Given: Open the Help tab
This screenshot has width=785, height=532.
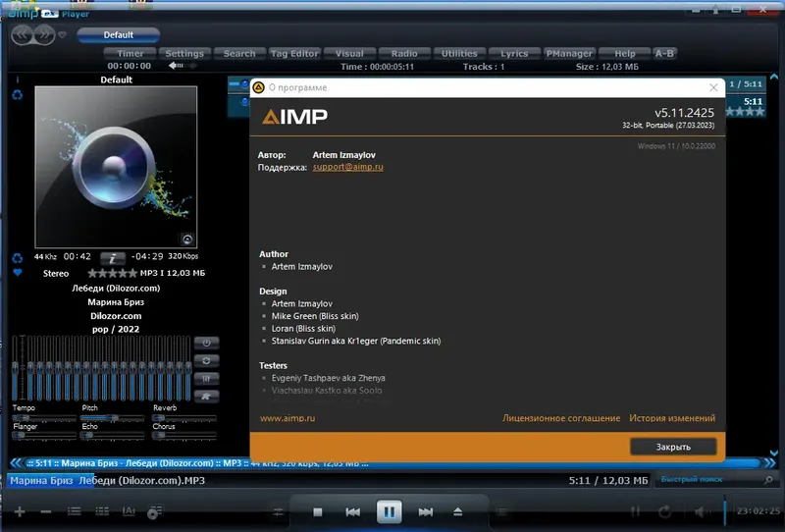Looking at the screenshot, I should [x=625, y=54].
